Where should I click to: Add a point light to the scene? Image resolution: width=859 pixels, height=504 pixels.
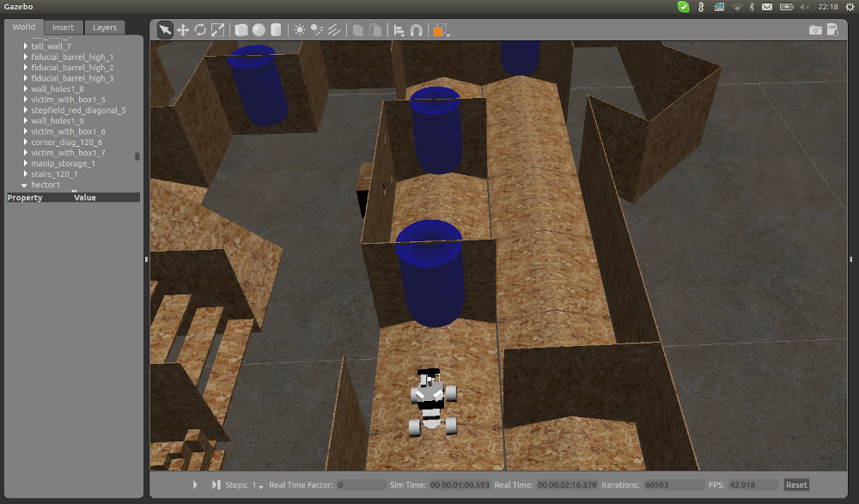pos(298,29)
